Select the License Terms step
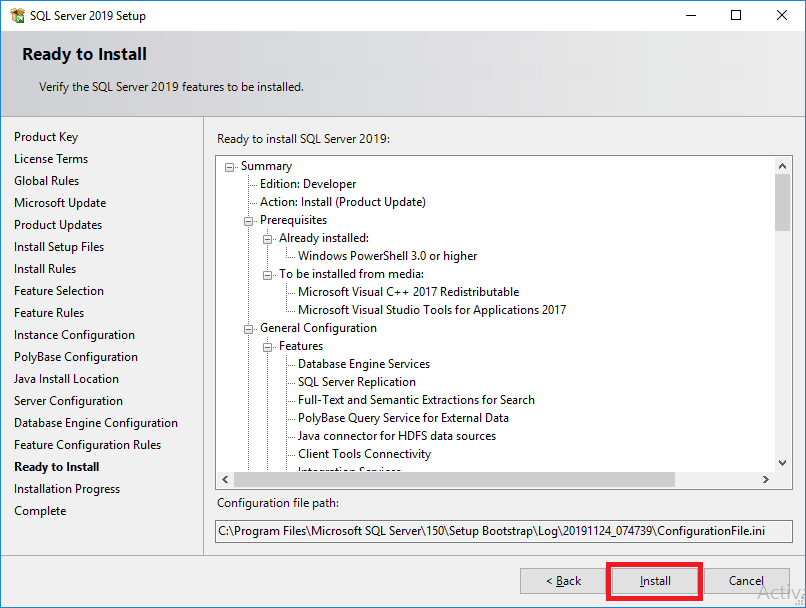This screenshot has height=608, width=806. pos(51,159)
